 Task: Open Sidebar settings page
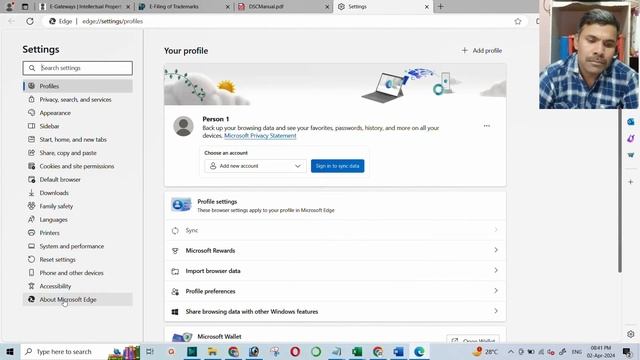coord(78,126)
